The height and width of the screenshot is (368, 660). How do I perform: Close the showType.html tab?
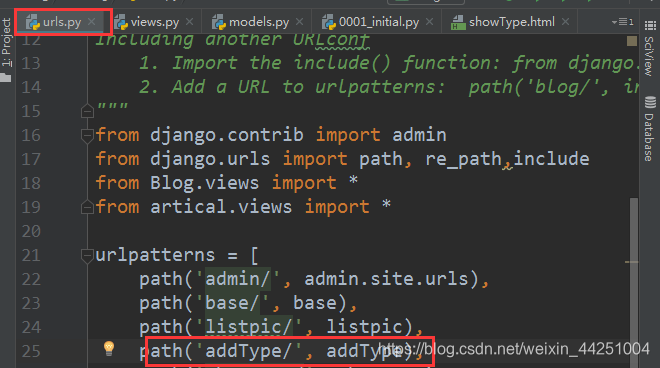tap(565, 21)
